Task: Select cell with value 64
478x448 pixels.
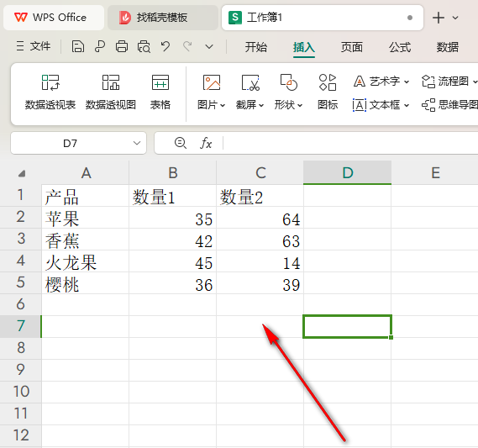Action: click(x=260, y=218)
